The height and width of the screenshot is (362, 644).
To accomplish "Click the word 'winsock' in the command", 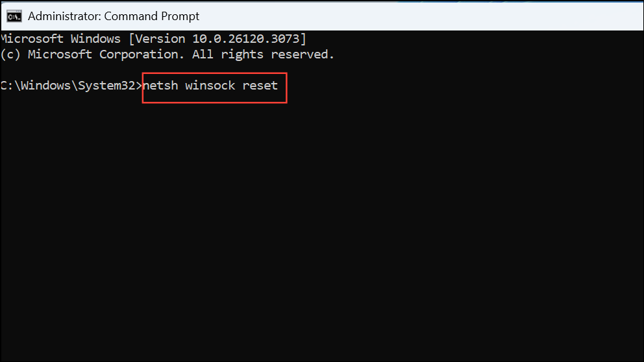I will (x=210, y=86).
